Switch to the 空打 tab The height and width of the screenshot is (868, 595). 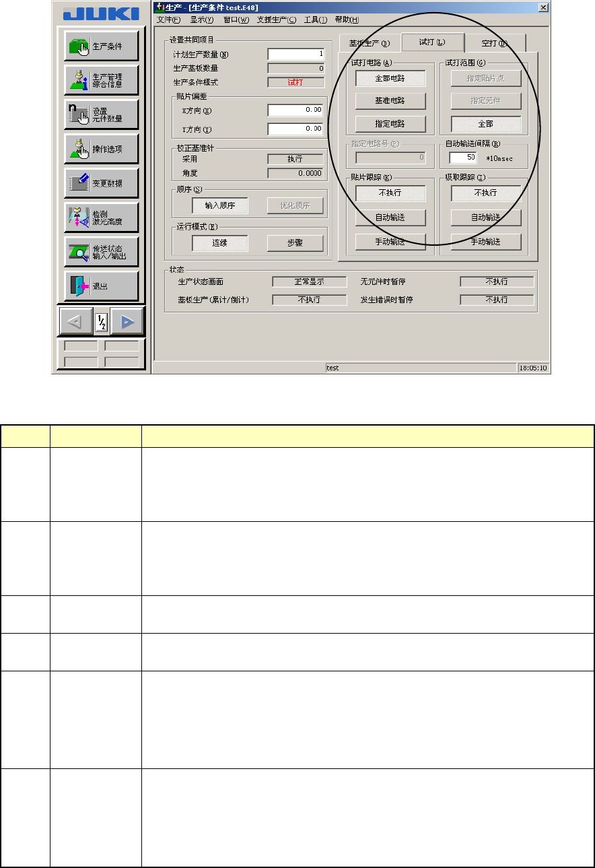tap(495, 43)
